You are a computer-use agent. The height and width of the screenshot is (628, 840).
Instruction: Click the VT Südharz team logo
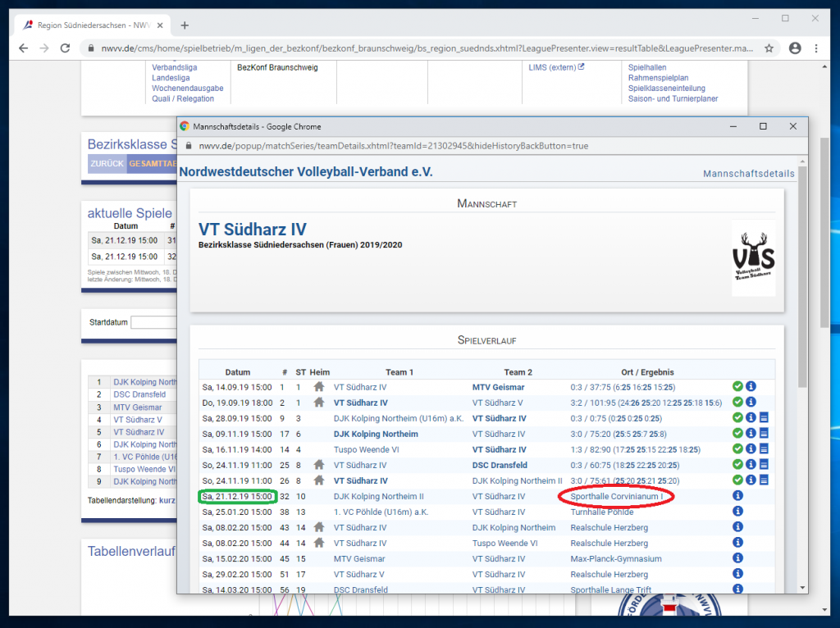pyautogui.click(x=753, y=257)
